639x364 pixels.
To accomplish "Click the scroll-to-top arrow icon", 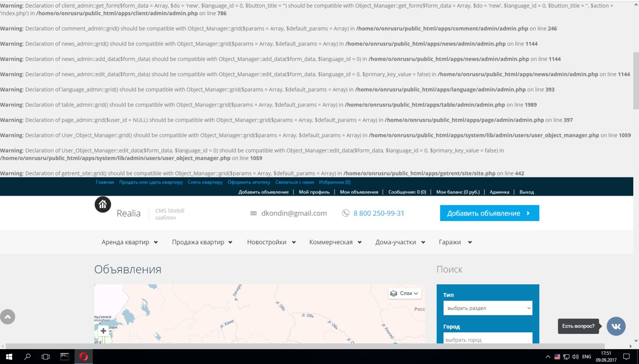I will coord(8,317).
